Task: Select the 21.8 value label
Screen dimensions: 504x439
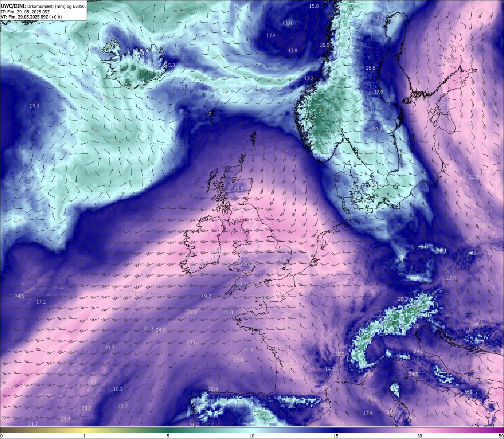Action: click(415, 326)
